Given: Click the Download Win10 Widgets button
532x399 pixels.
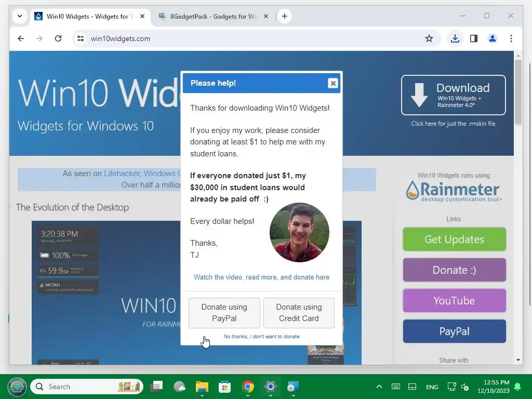Looking at the screenshot, I should (453, 95).
